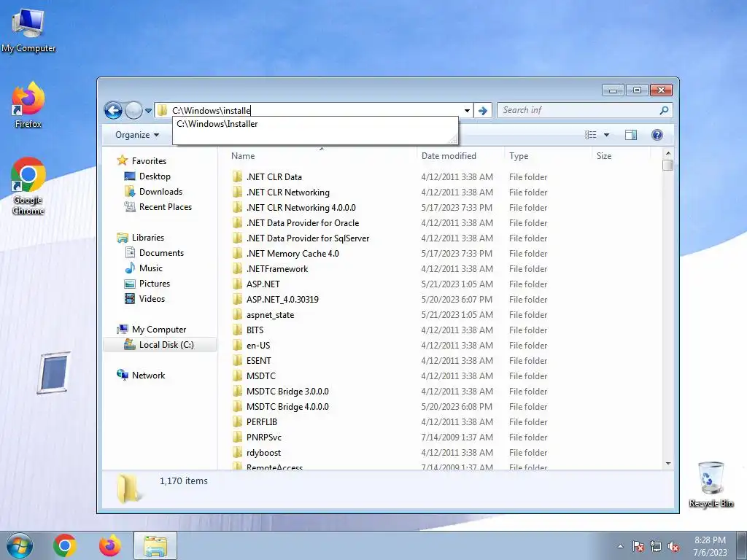Select the .NET Memory Cache 4.0 folder
The height and width of the screenshot is (560, 747).
coord(293,253)
